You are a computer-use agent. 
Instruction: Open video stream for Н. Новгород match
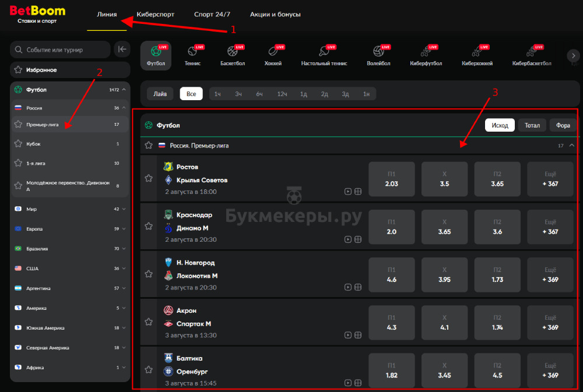[x=347, y=287]
